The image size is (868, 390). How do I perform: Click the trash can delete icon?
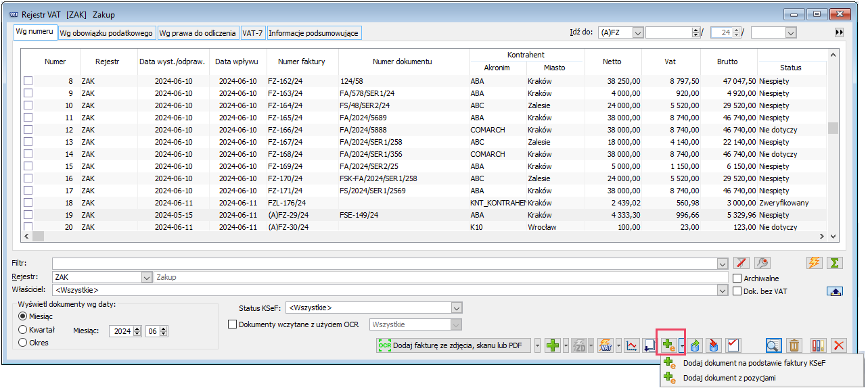coord(794,345)
